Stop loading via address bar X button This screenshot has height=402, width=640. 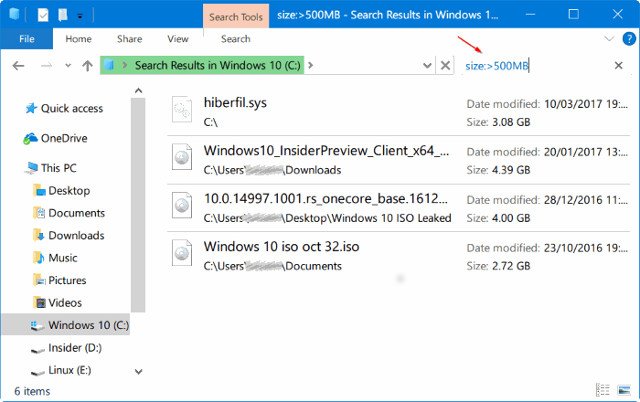(445, 65)
